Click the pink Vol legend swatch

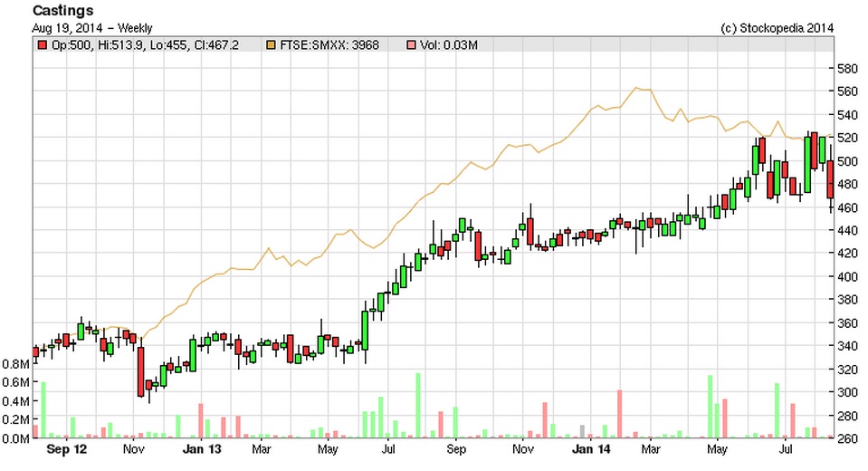point(411,45)
